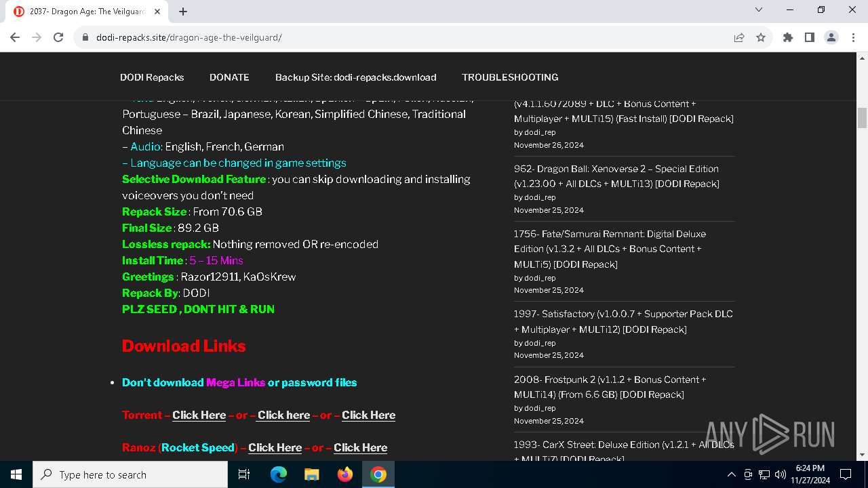
Task: Open the DONATE menu item
Action: click(229, 77)
